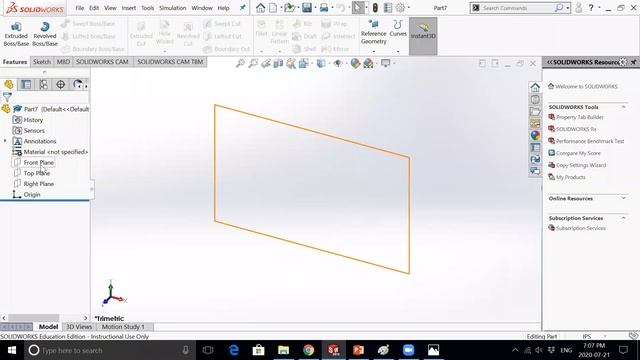Collapse the Subscription Services section
The height and width of the screenshot is (360, 640).
[x=623, y=218]
